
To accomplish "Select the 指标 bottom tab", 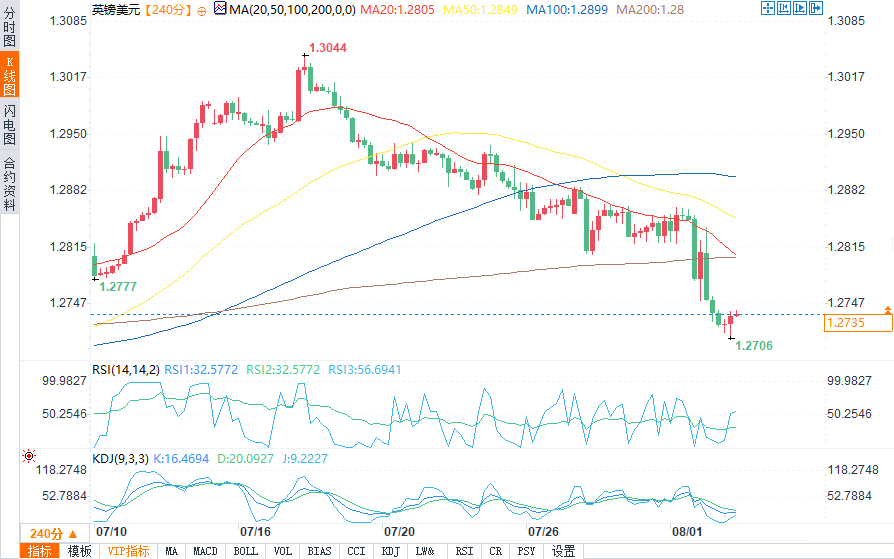I will [39, 551].
